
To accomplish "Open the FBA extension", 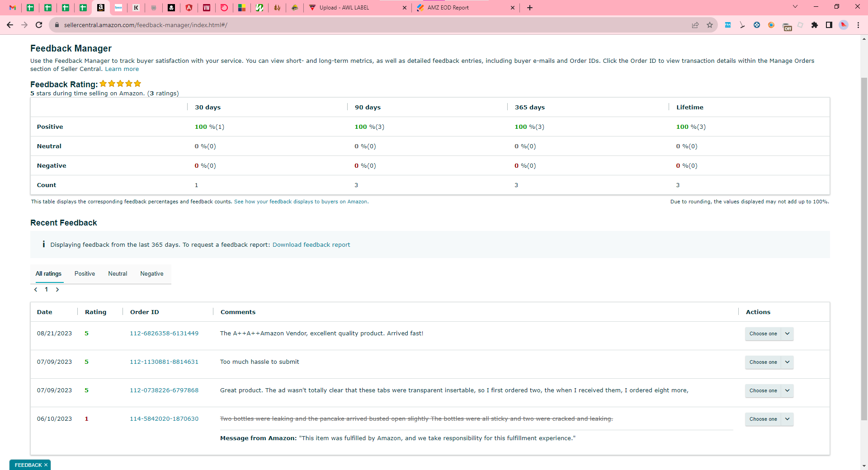I will (728, 25).
